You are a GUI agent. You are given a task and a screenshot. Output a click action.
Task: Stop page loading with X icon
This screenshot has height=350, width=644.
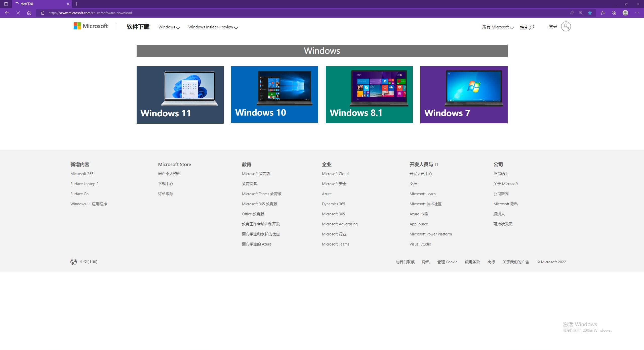click(18, 13)
